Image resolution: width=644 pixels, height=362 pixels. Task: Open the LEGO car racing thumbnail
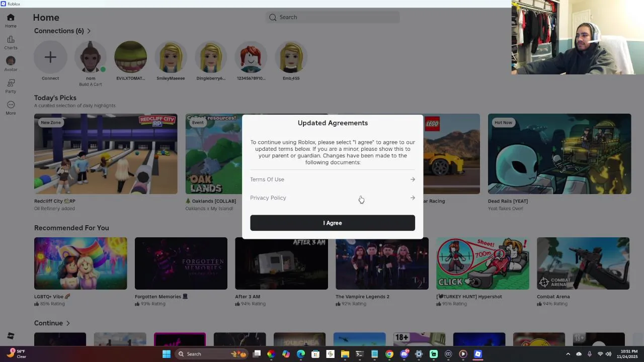[451, 154]
